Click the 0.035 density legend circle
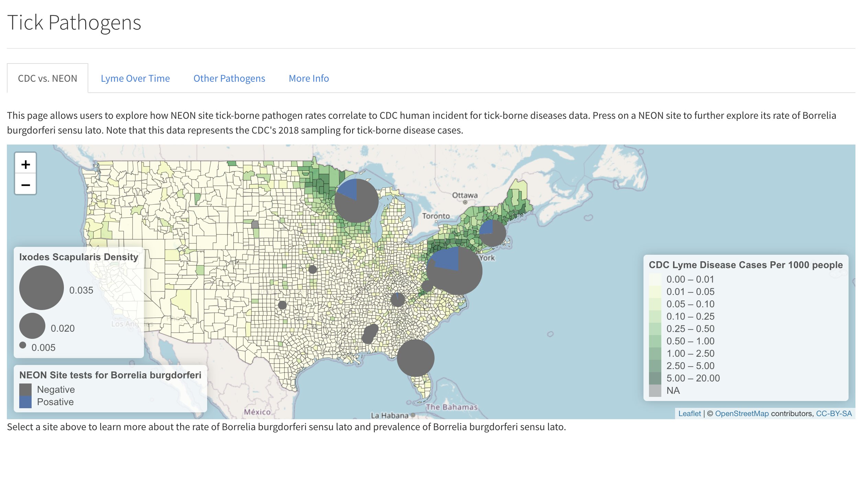The image size is (863, 504). coord(42,288)
